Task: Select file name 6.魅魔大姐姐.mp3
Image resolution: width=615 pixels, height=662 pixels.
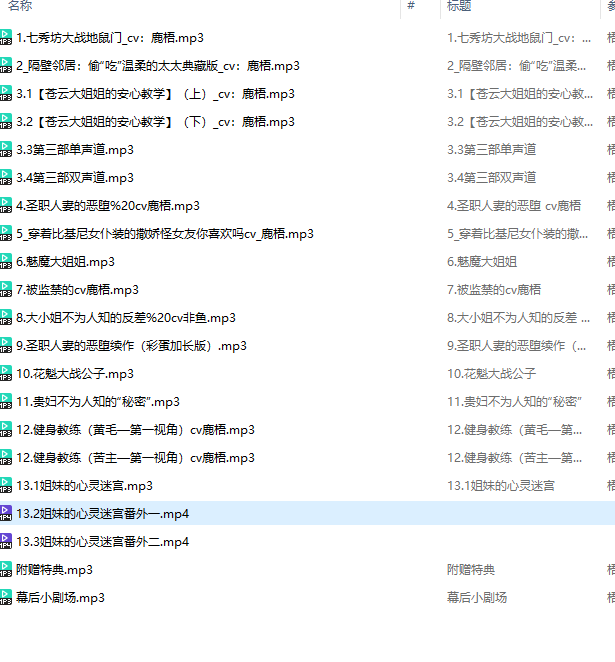Action: click(x=65, y=262)
